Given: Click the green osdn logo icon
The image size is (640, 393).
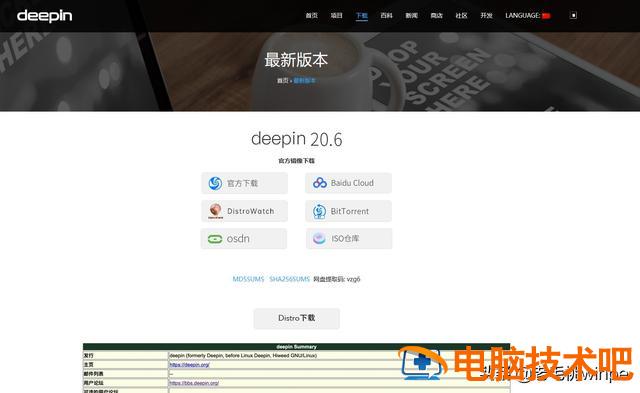Looking at the screenshot, I should point(215,239).
